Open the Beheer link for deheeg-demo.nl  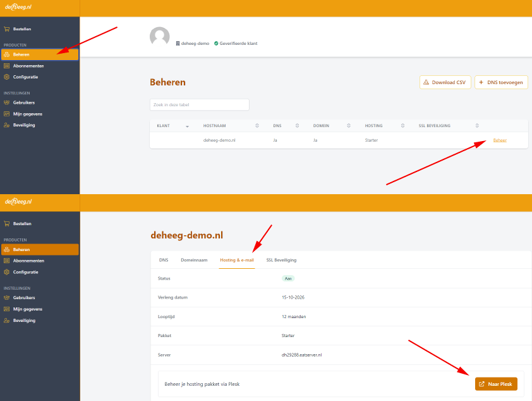(x=500, y=140)
